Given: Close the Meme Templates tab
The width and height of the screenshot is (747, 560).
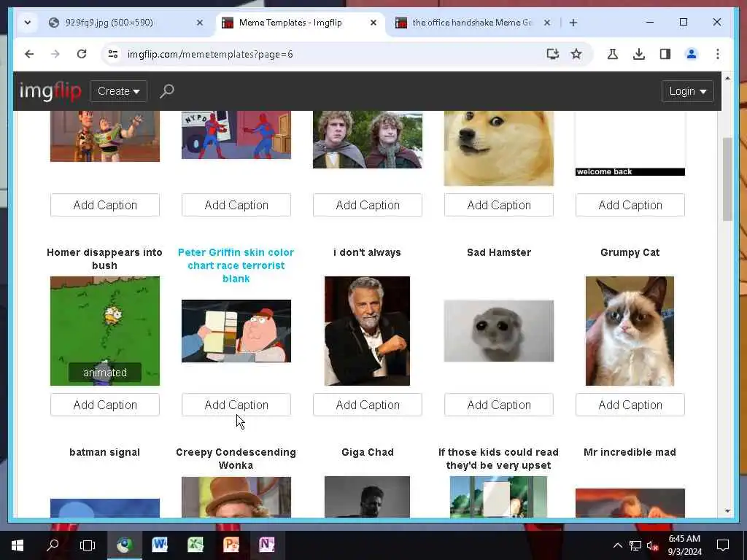Looking at the screenshot, I should (373, 23).
